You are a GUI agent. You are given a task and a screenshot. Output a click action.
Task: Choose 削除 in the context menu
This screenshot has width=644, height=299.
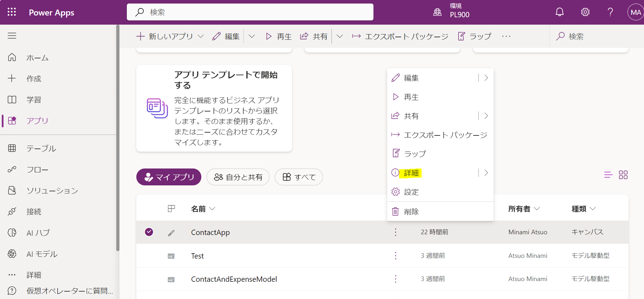pos(440,211)
